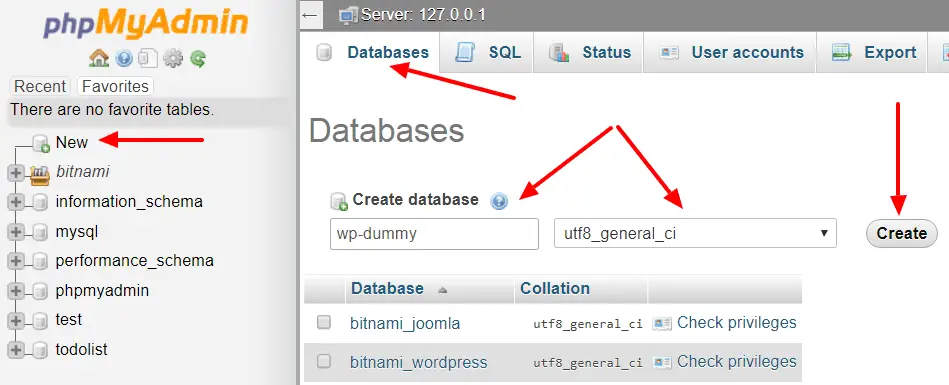Select test in the navigation tree

click(x=68, y=320)
